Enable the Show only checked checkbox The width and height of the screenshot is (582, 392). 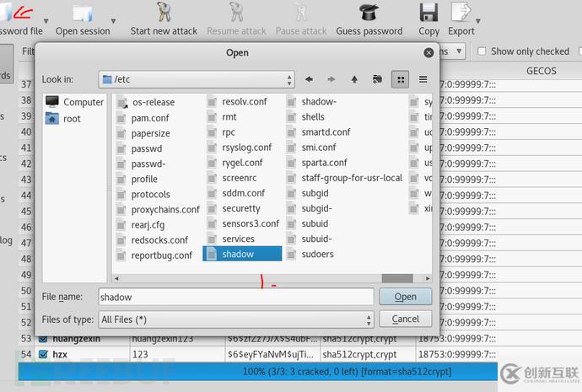[482, 51]
